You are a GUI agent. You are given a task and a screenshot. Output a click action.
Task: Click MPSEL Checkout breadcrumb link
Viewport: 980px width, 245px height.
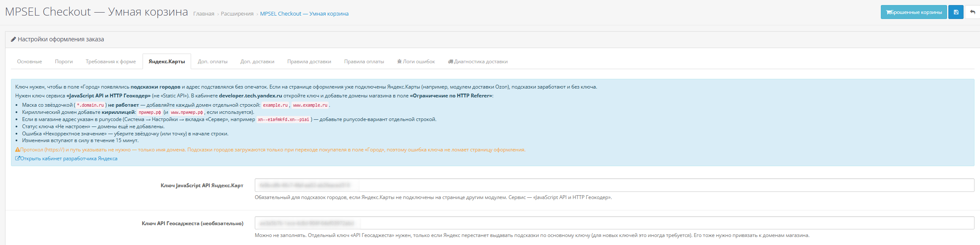[304, 14]
